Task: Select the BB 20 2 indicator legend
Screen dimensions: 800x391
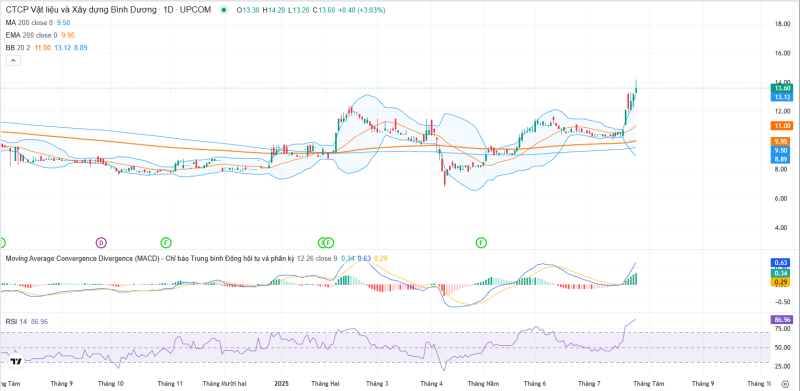Action: click(x=18, y=47)
